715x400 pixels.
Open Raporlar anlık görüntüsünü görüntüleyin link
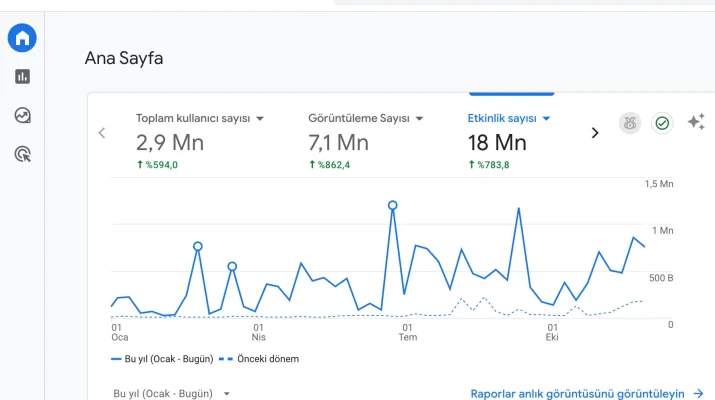coord(586,394)
